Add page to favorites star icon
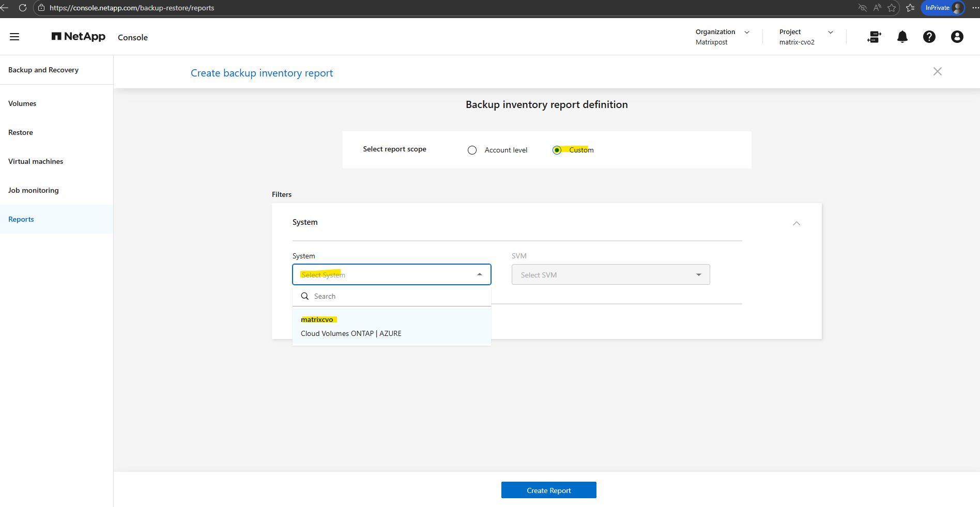The width and height of the screenshot is (980, 507). point(892,8)
